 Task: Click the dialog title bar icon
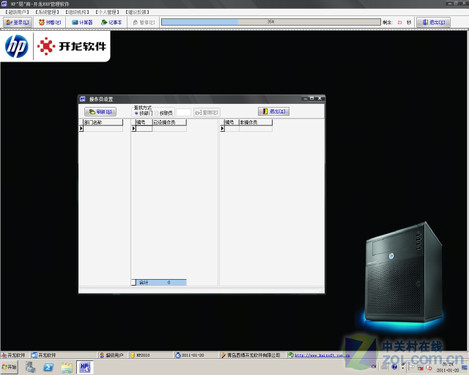coord(83,99)
